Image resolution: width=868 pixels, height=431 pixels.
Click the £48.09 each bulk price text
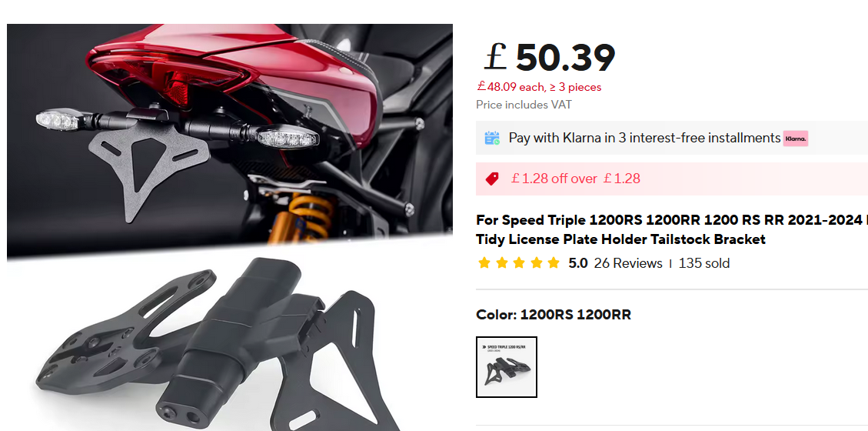(x=539, y=87)
